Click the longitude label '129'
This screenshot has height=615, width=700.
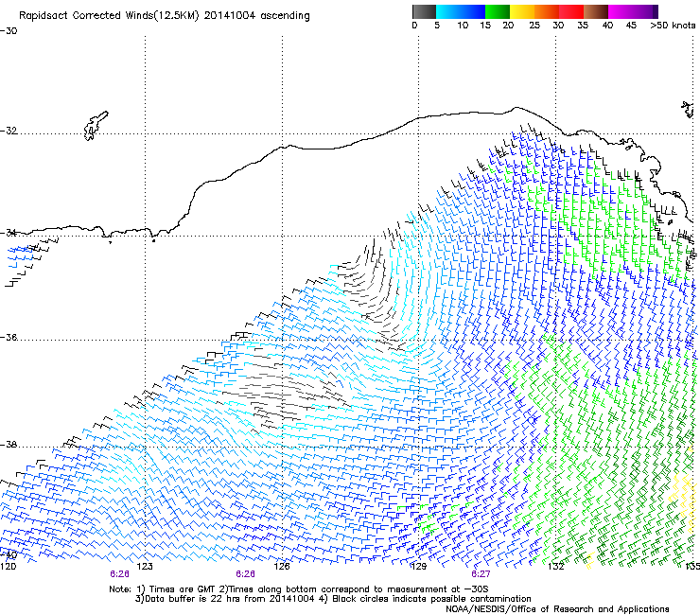(x=419, y=567)
